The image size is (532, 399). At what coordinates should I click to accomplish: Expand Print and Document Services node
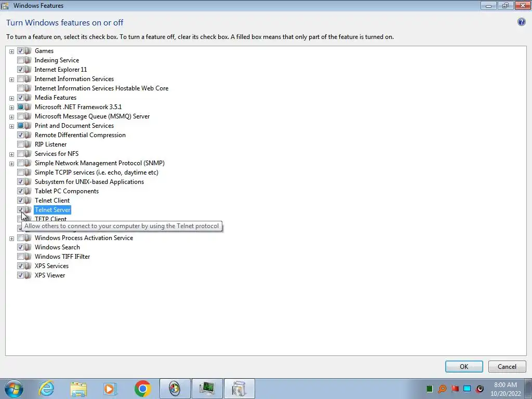pos(11,126)
